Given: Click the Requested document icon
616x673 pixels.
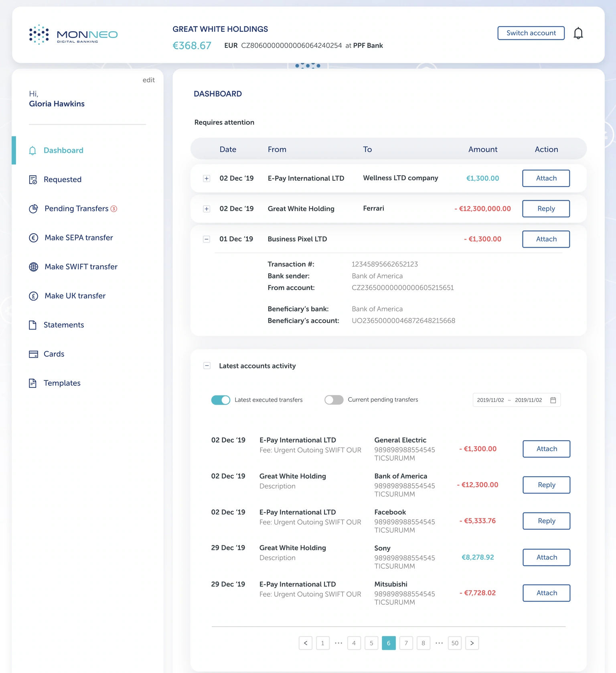Looking at the screenshot, I should [33, 179].
